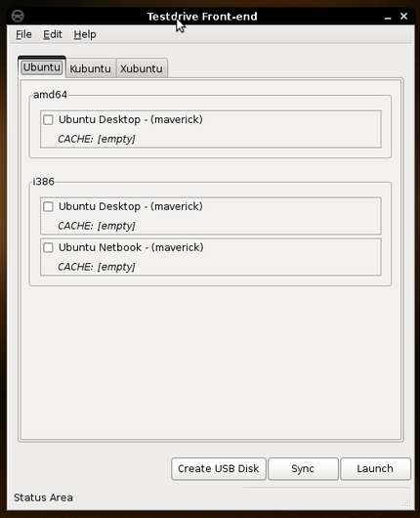Viewport: 420px width, 518px height.
Task: Click CACHE: [empty] under Ubuntu Netbook
Action: [x=97, y=267]
